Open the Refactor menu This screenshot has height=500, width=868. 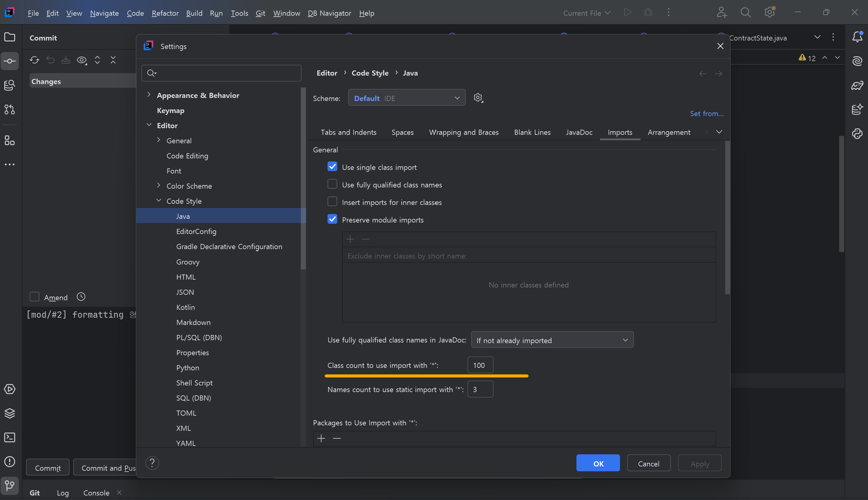(x=165, y=13)
